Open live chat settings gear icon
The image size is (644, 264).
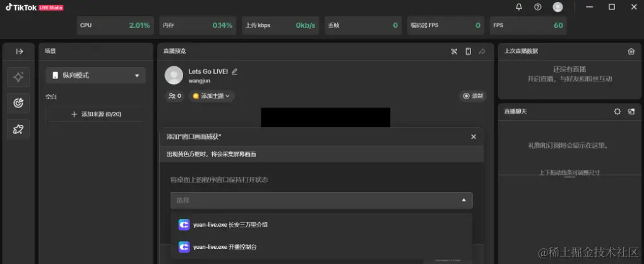point(617,111)
